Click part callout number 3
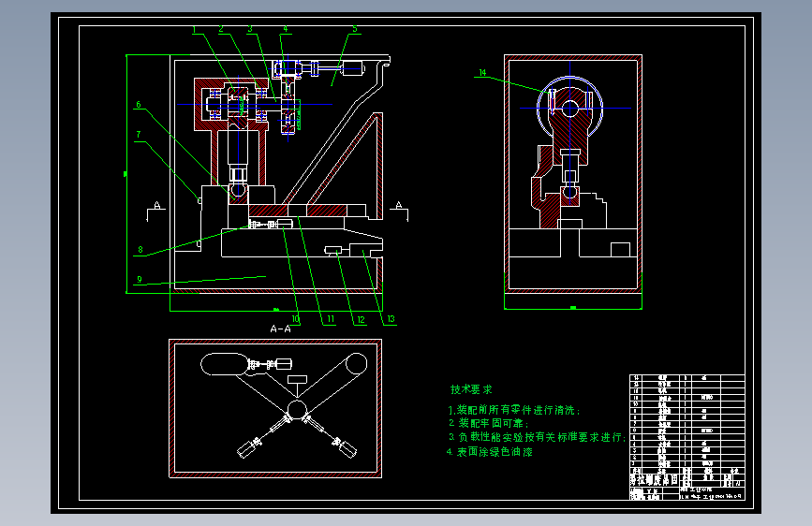The width and height of the screenshot is (812, 526). pyautogui.click(x=250, y=29)
